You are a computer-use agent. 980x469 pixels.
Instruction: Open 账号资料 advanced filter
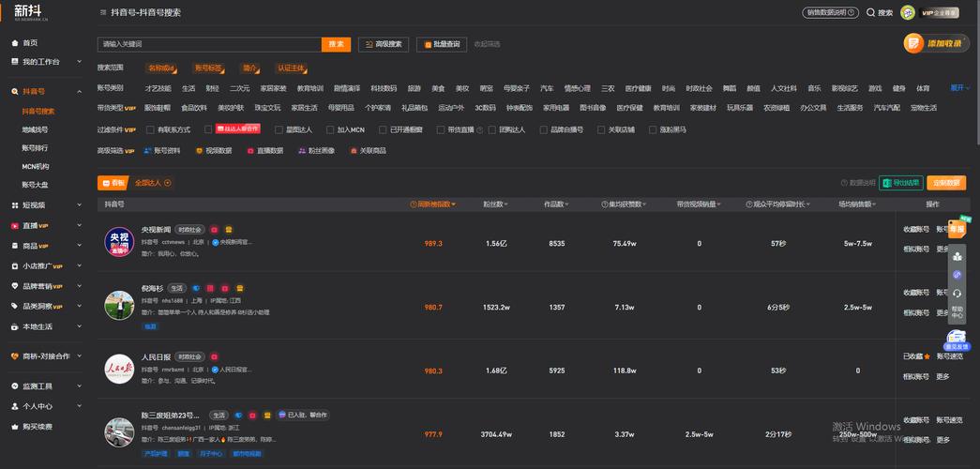[x=162, y=151]
